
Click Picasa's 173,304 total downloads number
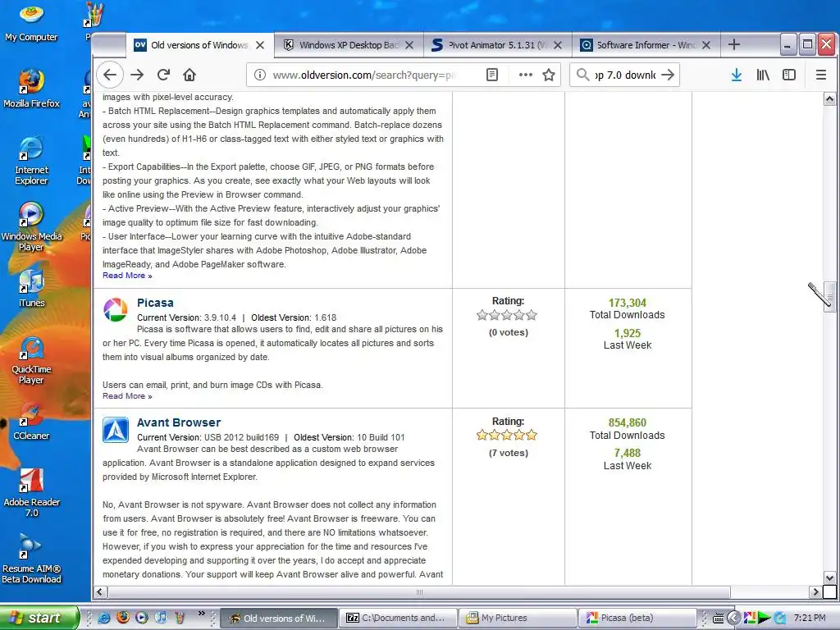(x=628, y=303)
